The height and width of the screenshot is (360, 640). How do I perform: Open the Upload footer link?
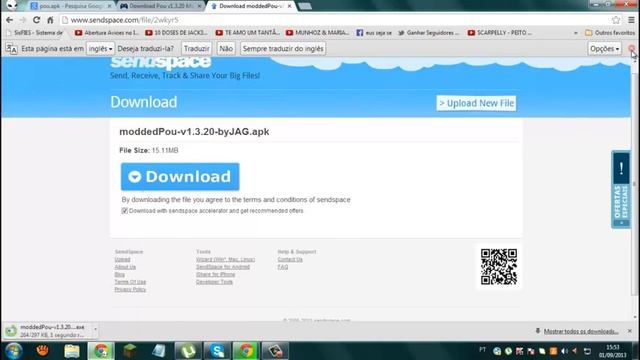122,260
